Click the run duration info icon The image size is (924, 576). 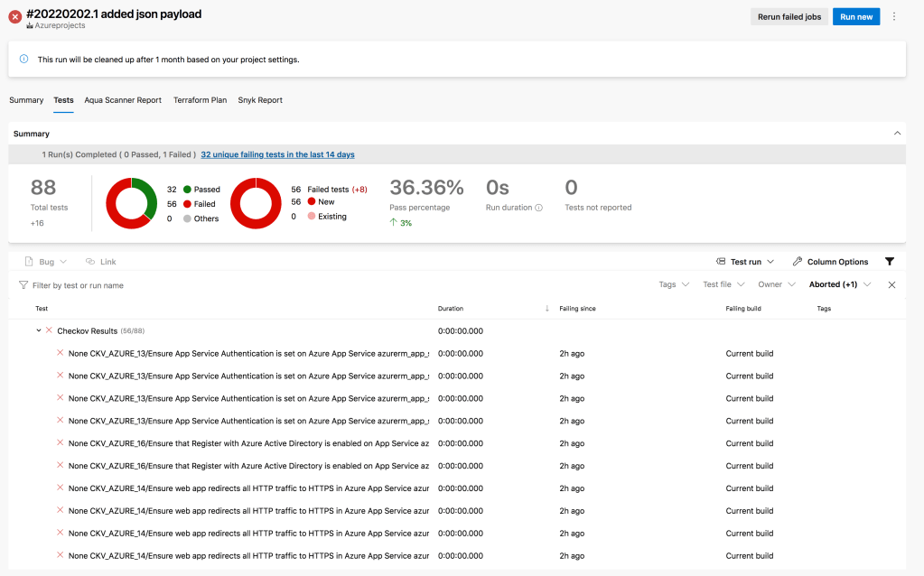pyautogui.click(x=539, y=208)
